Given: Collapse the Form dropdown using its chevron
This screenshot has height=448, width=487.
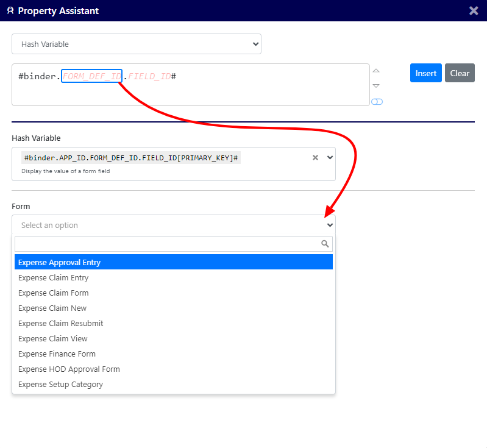Looking at the screenshot, I should [x=330, y=225].
